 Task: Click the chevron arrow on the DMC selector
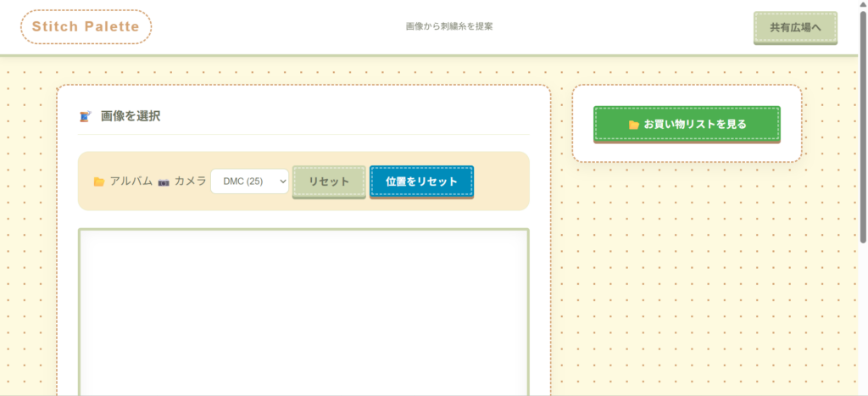point(281,181)
